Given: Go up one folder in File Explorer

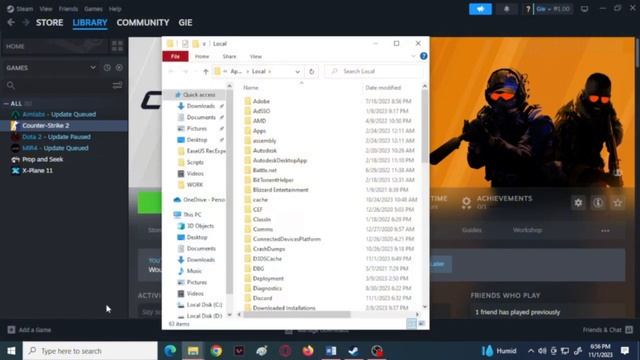Looking at the screenshot, I should [206, 71].
